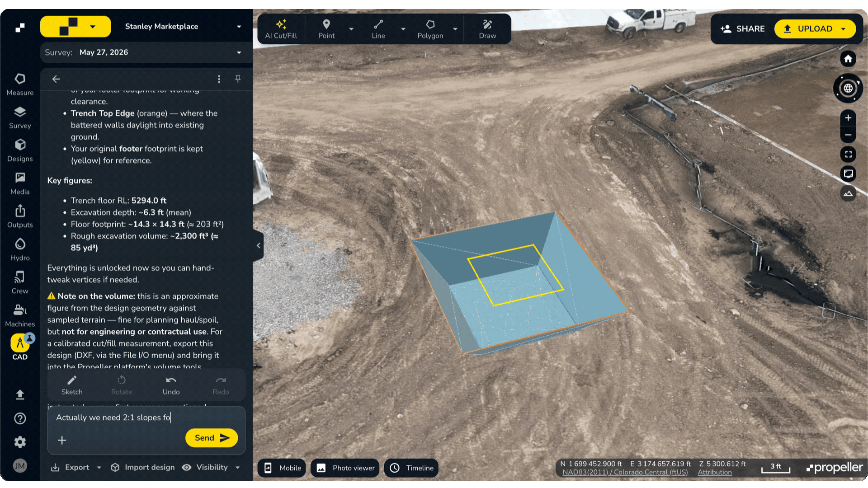Send the chat message

pos(212,438)
